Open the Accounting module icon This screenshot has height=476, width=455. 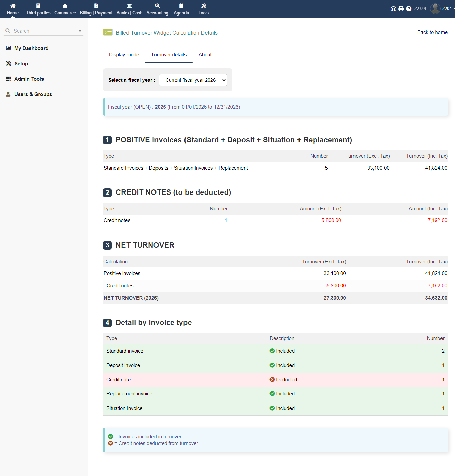[157, 6]
